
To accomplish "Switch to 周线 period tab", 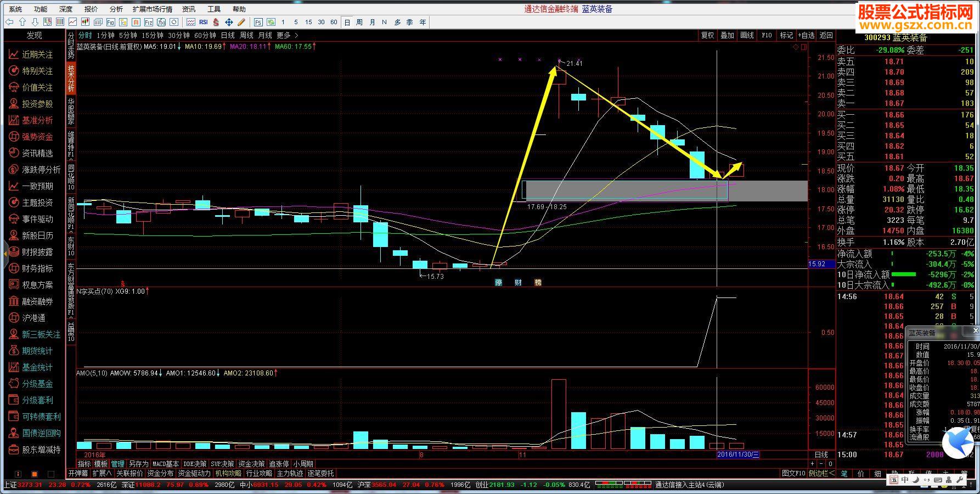I will point(246,35).
